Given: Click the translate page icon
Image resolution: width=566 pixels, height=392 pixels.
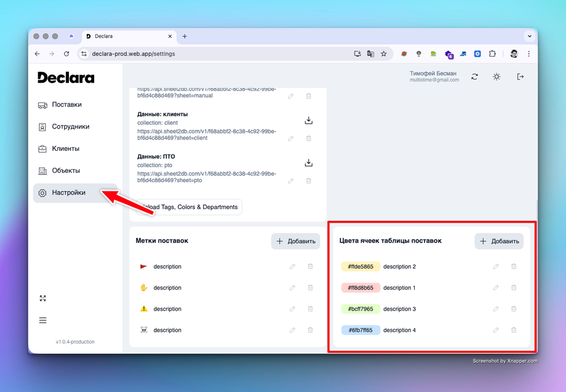Looking at the screenshot, I should tap(370, 54).
